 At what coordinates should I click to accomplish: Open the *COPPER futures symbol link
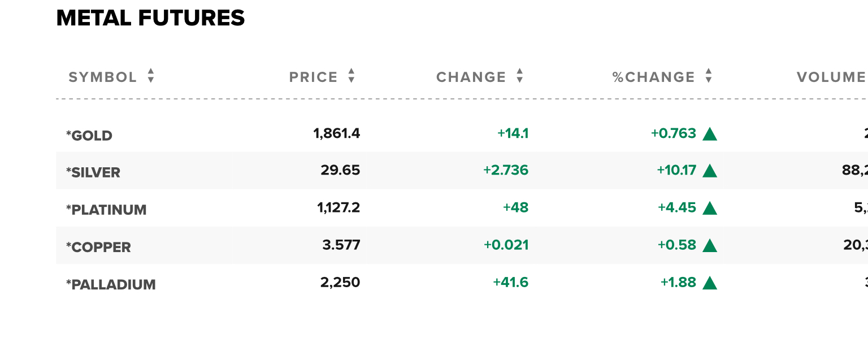click(x=98, y=247)
